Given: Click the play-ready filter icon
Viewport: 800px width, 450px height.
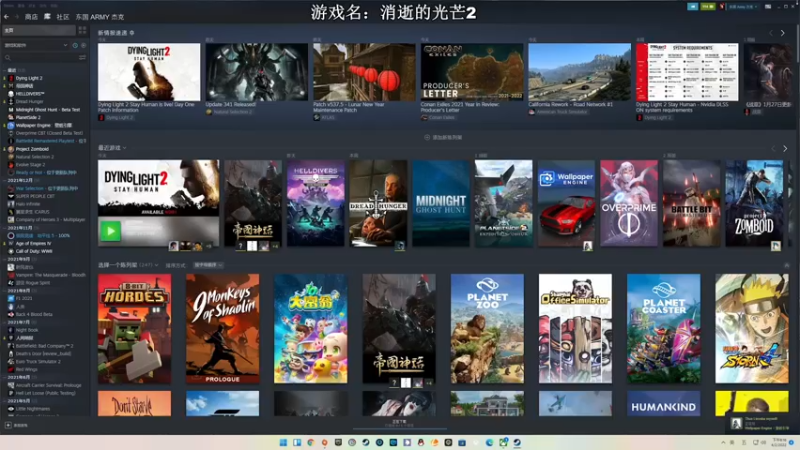Looking at the screenshot, I should click(84, 45).
